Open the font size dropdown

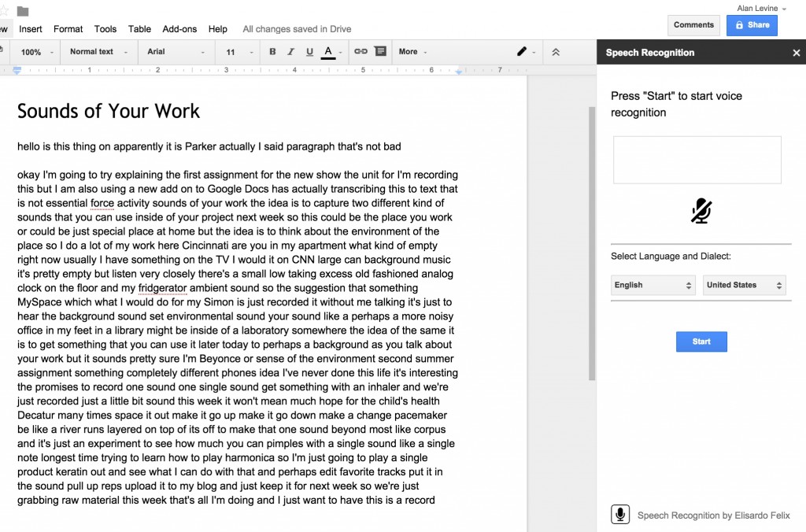(x=239, y=52)
